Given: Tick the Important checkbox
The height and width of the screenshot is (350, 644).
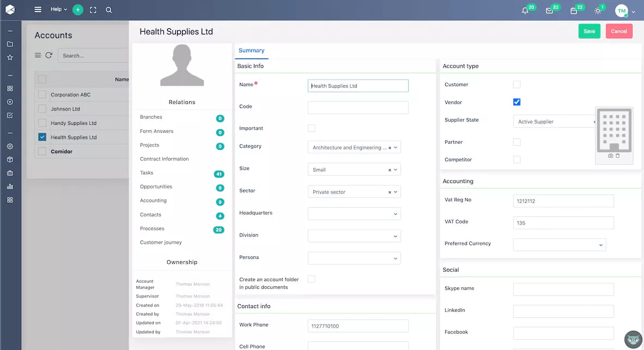Looking at the screenshot, I should click(312, 128).
